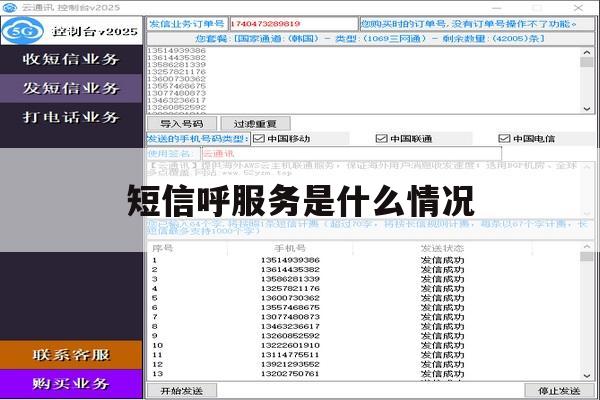The height and width of the screenshot is (400, 600).
Task: Select table row with 13614435382
Action: click(x=364, y=270)
